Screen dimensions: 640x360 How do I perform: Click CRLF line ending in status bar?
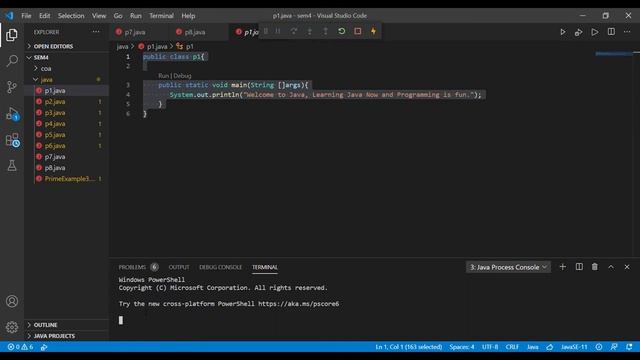[512, 347]
